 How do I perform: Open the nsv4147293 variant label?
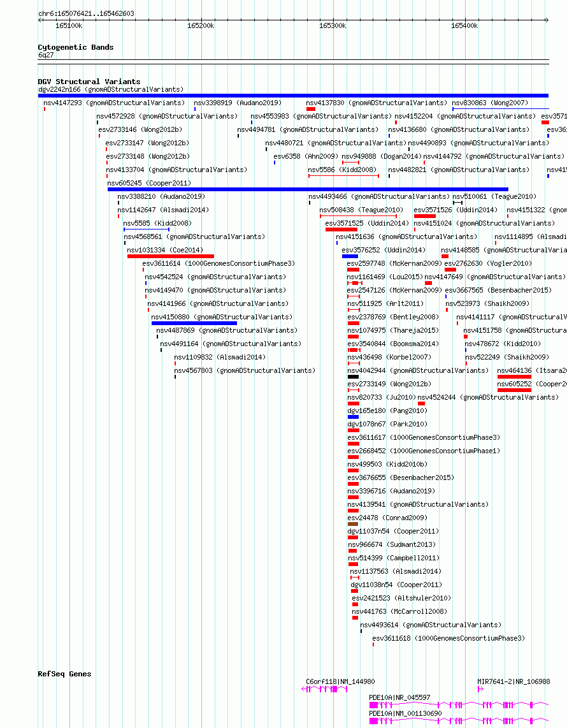click(114, 103)
